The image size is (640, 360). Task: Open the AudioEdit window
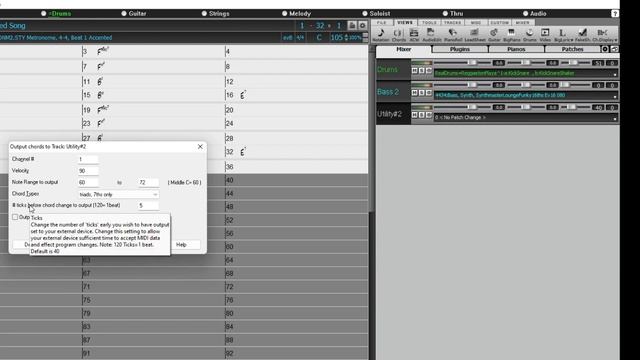[431, 35]
